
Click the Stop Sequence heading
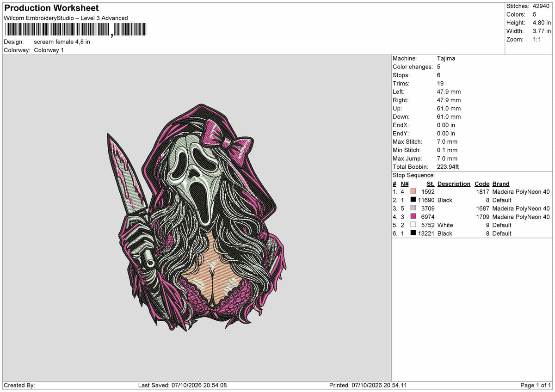point(413,175)
